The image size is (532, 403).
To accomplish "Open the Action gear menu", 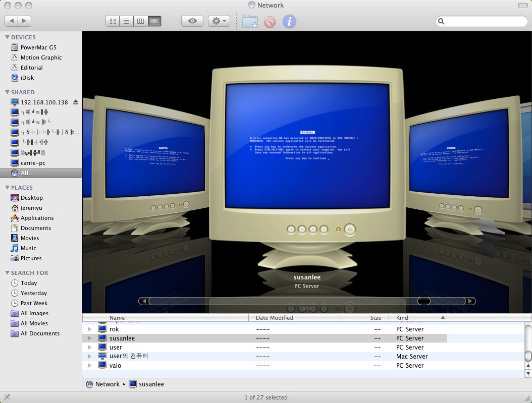I will [219, 21].
